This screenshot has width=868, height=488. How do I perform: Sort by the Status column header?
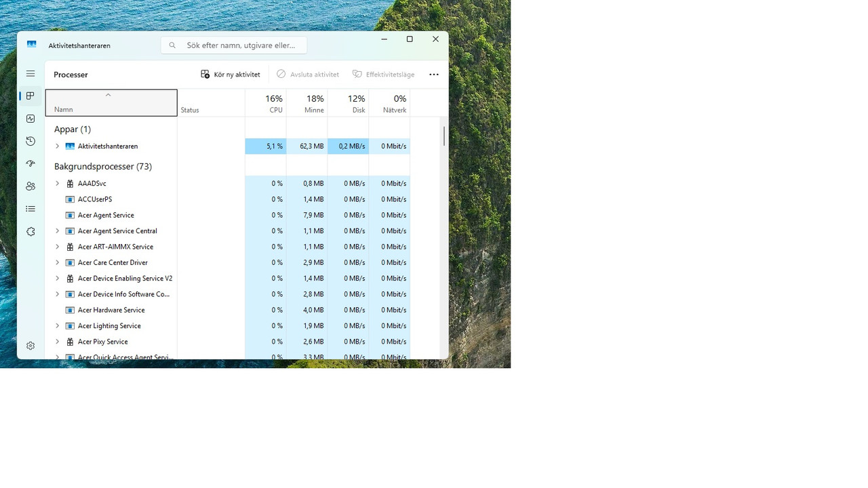click(211, 103)
